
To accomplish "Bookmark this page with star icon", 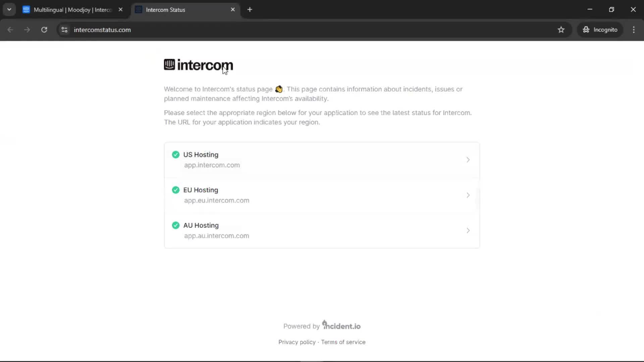I will click(561, 30).
